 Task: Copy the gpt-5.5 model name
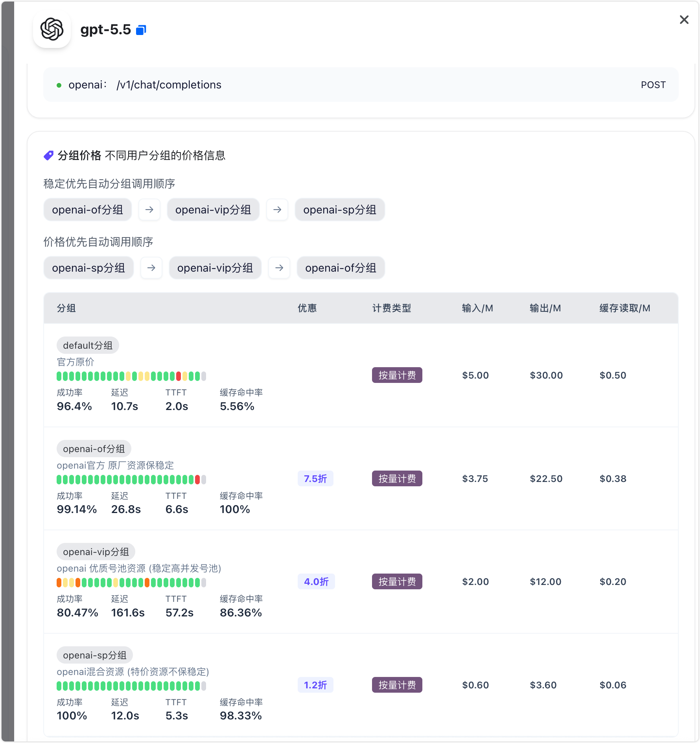(x=141, y=30)
